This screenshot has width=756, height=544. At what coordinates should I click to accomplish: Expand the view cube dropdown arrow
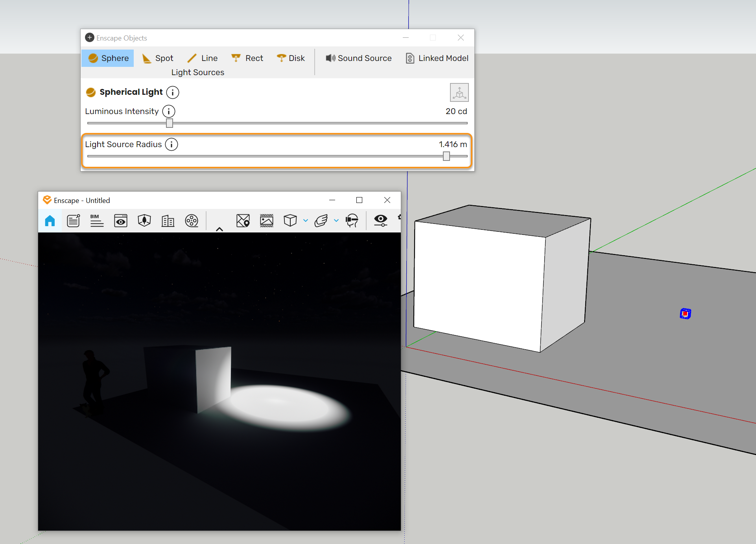click(306, 221)
